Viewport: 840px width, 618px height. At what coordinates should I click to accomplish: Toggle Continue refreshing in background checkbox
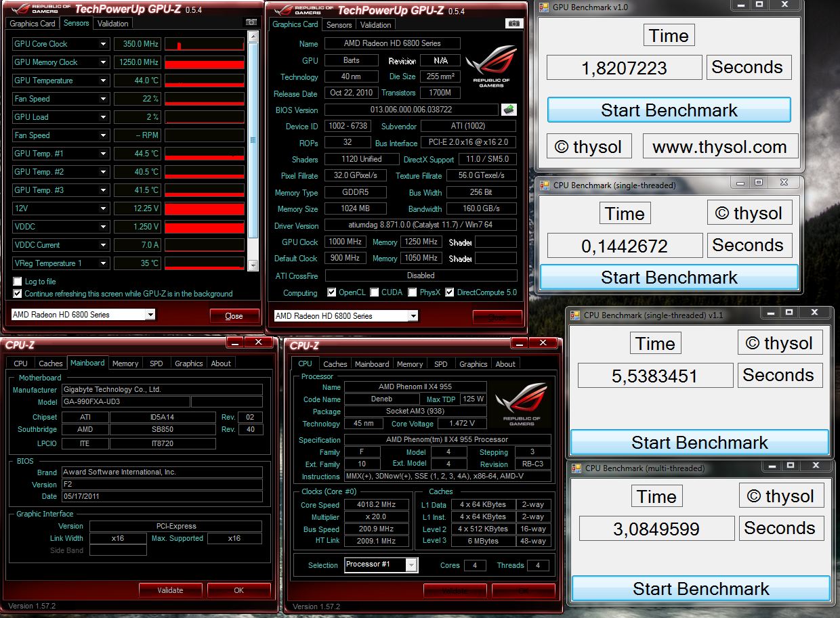[x=18, y=294]
